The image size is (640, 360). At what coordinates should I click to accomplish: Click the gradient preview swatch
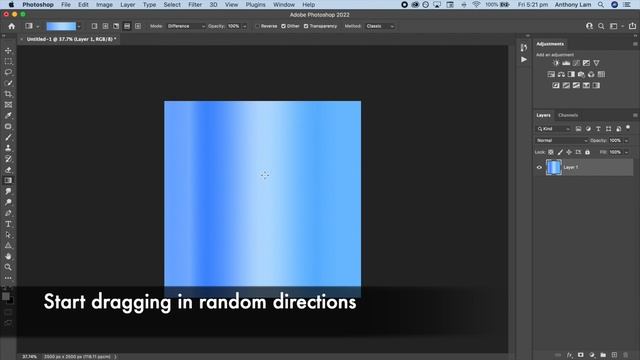61,27
